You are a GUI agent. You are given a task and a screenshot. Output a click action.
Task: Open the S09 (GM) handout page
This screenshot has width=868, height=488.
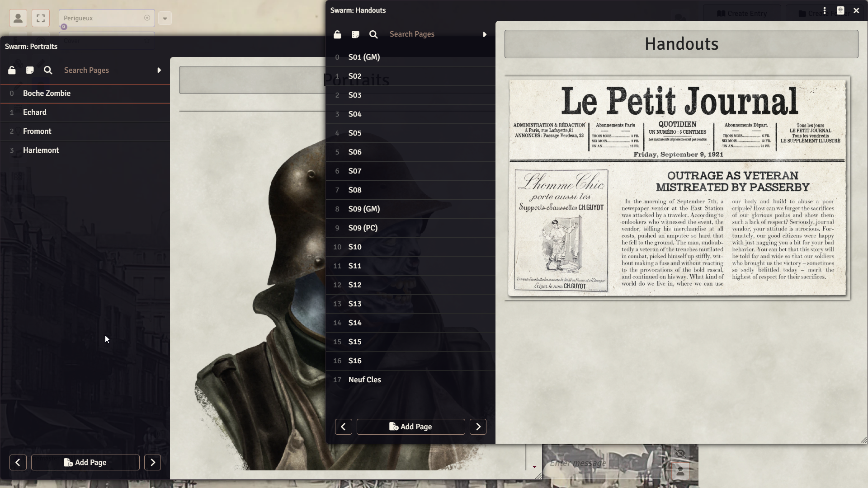coord(410,209)
